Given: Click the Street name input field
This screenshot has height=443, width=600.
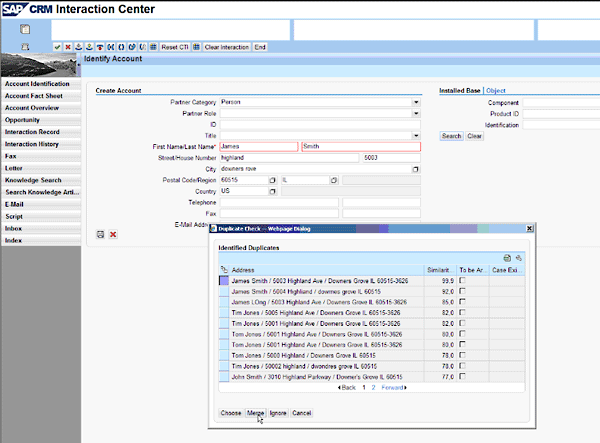Looking at the screenshot, I should (288, 158).
